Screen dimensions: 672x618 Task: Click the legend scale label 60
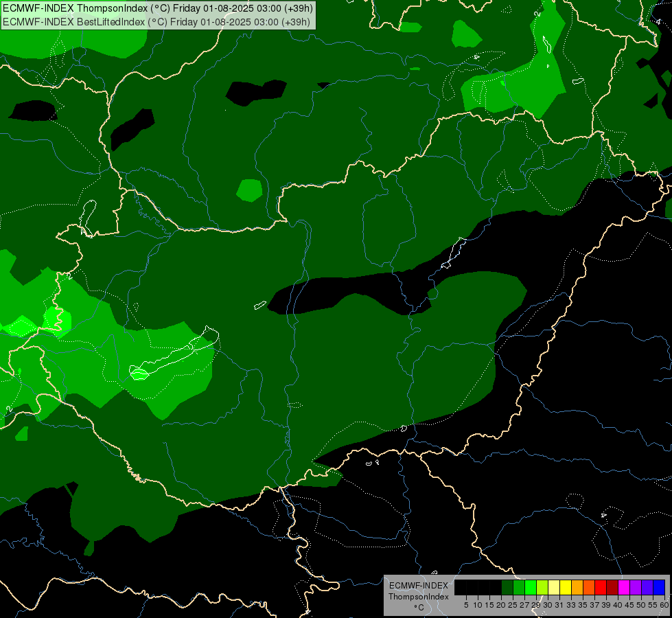[x=664, y=605]
